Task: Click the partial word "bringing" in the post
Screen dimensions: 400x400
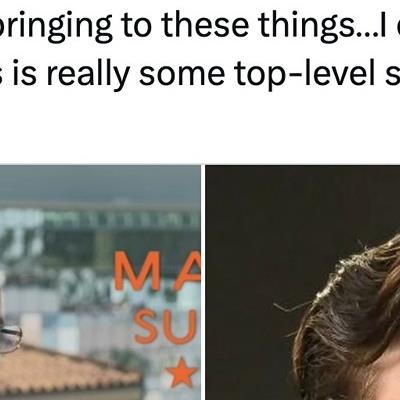Action: 56,26
